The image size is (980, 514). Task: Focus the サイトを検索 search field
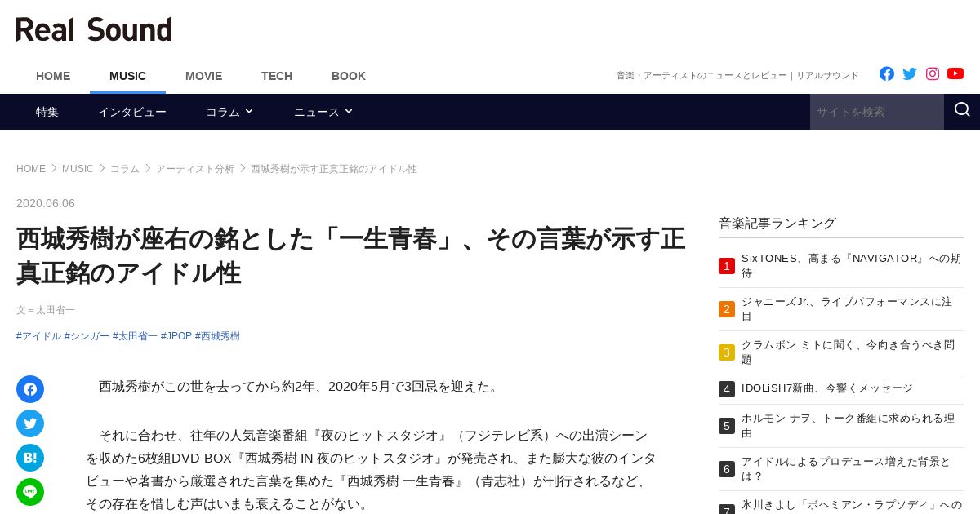(x=877, y=112)
